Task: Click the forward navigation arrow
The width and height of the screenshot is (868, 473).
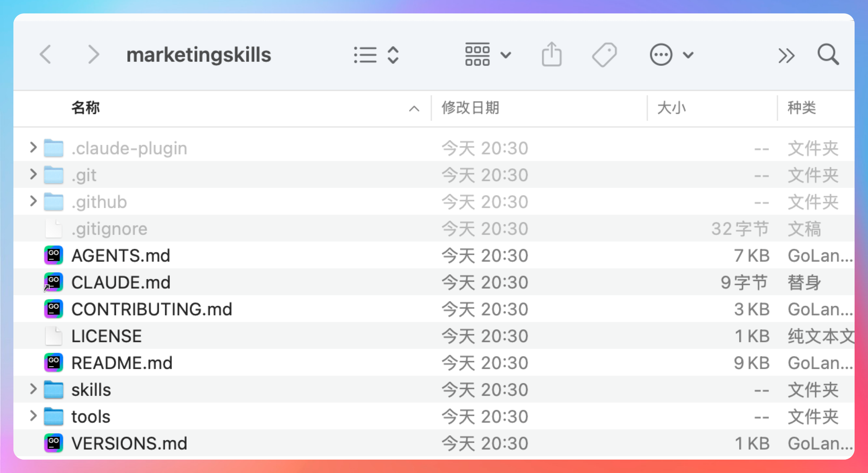Action: 93,55
